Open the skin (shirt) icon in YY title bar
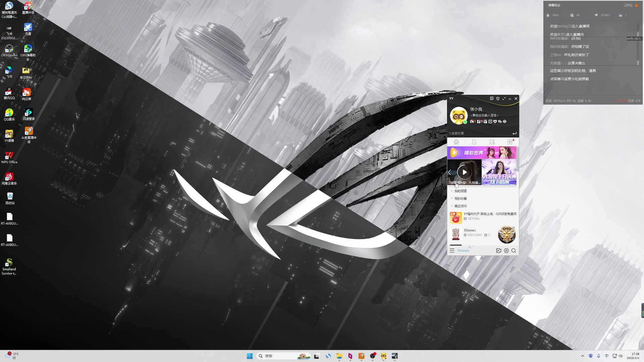The height and width of the screenshot is (362, 644). tap(498, 99)
